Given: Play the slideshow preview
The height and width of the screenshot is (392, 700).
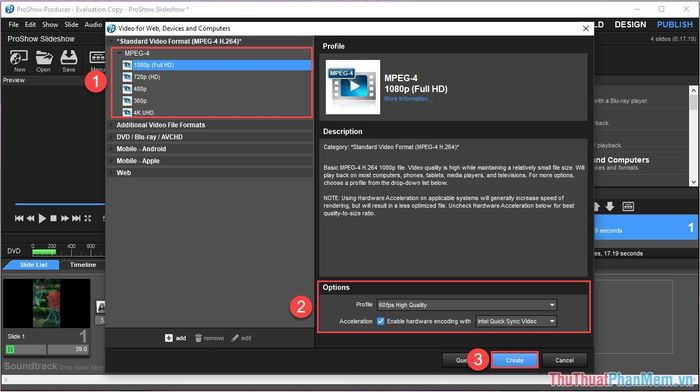Looking at the screenshot, I should click(42, 218).
